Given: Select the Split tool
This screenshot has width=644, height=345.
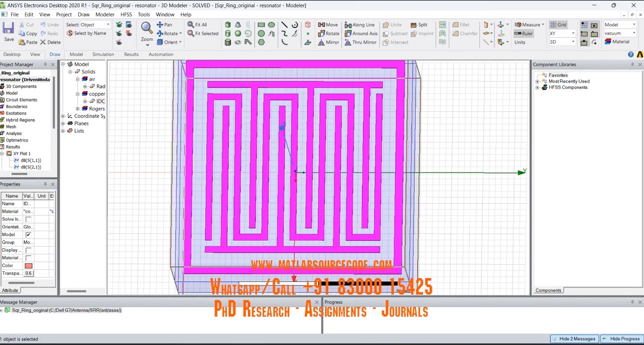Looking at the screenshot, I should pyautogui.click(x=414, y=25).
